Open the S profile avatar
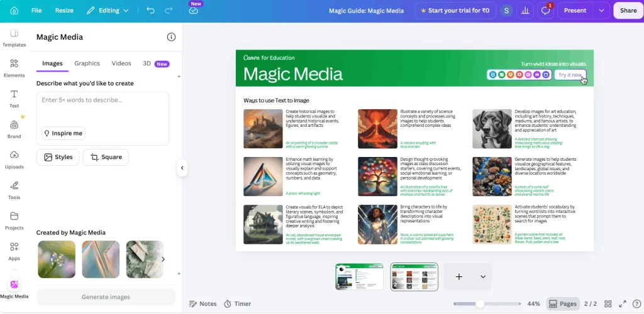 506,11
